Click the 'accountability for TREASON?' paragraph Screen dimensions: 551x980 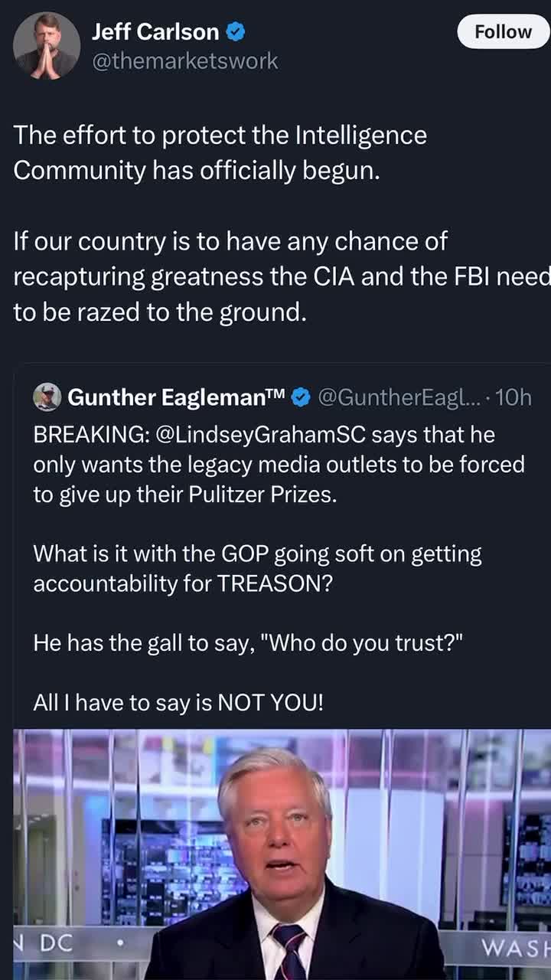257,568
